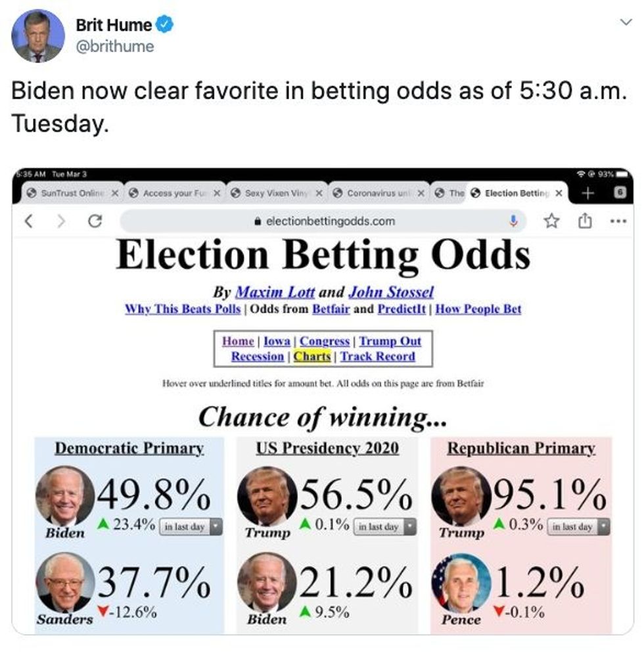644x657 pixels.
Task: Open the three-dot browser menu
Action: 616,221
